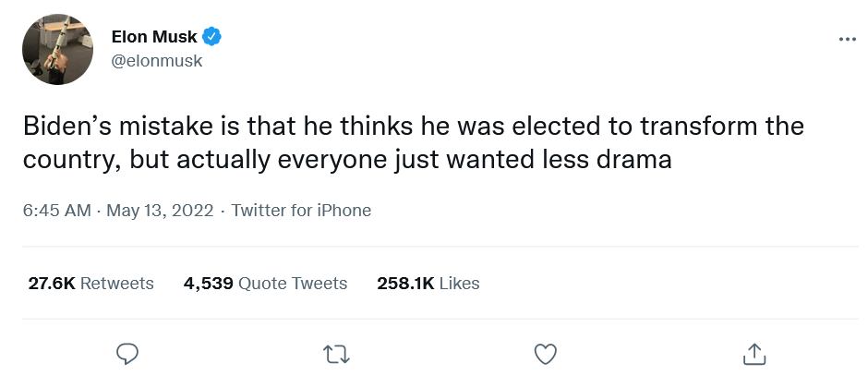Viewport: 868px width, 388px height.
Task: Click the May 13, 2022 date
Action: [x=162, y=211]
